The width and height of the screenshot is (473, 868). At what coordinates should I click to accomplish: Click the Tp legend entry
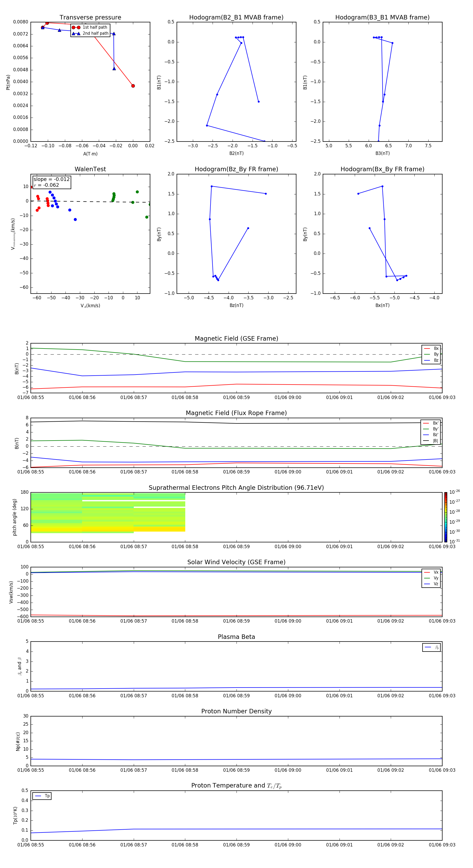click(42, 796)
